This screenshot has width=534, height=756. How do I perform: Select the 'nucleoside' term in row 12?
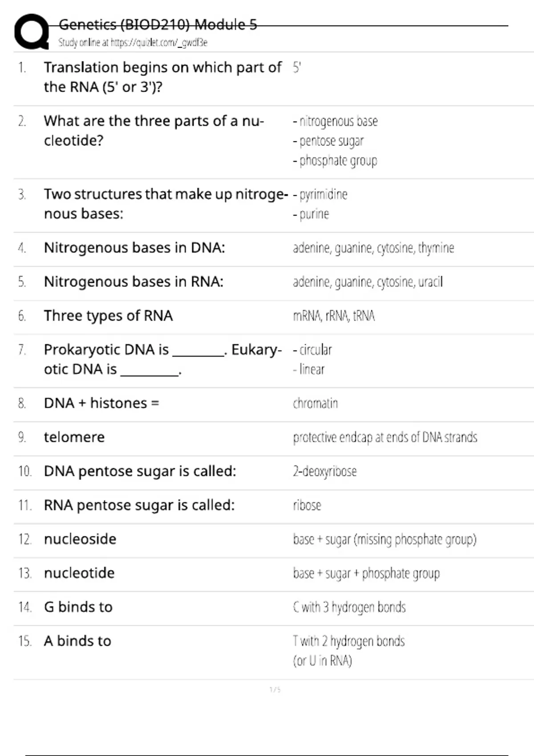coord(80,539)
